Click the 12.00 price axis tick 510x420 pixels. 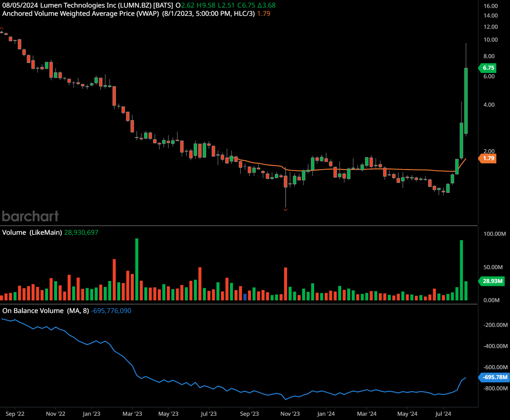[x=491, y=27]
